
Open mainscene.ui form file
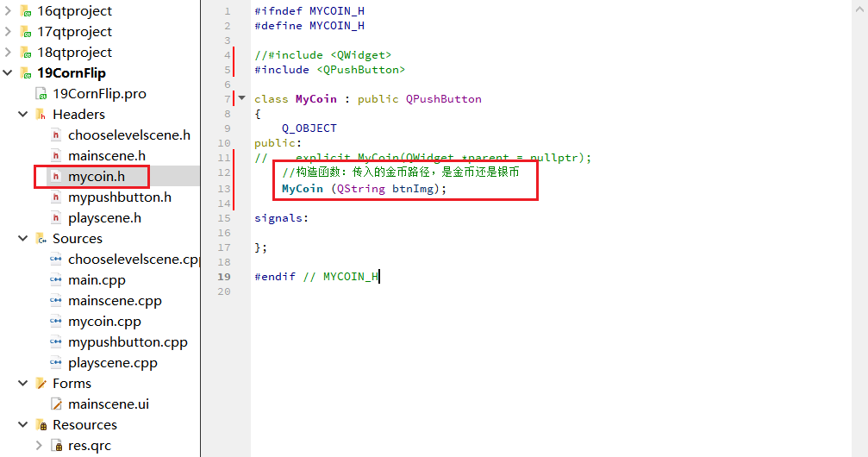(x=109, y=404)
